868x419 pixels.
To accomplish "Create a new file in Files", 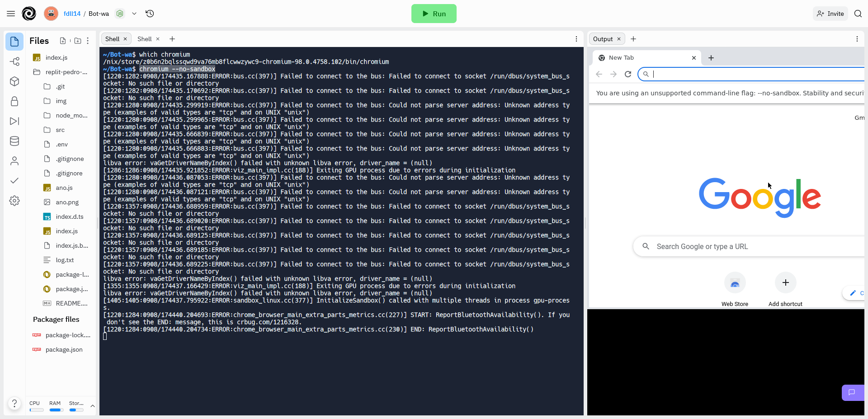I will click(x=63, y=41).
